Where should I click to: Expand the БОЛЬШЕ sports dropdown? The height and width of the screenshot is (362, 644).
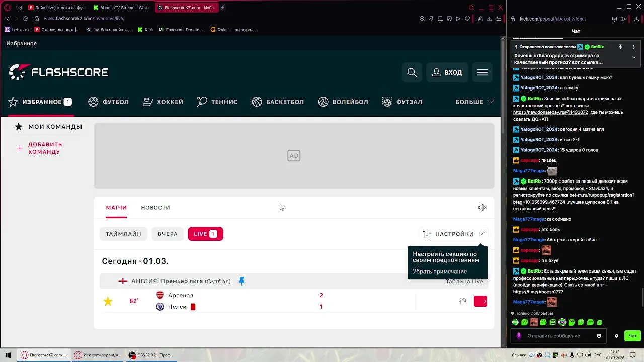pos(474,102)
